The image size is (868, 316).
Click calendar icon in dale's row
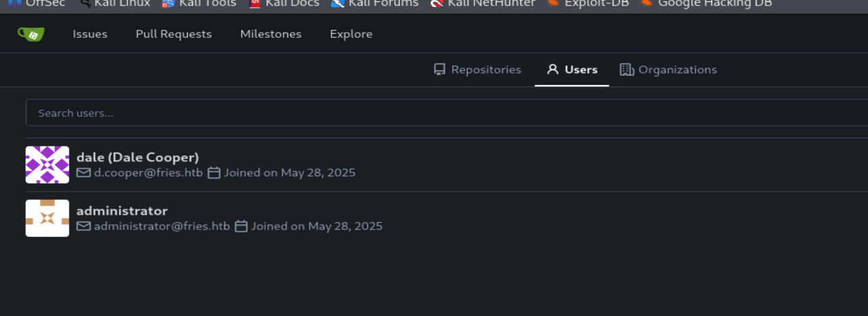coord(214,173)
